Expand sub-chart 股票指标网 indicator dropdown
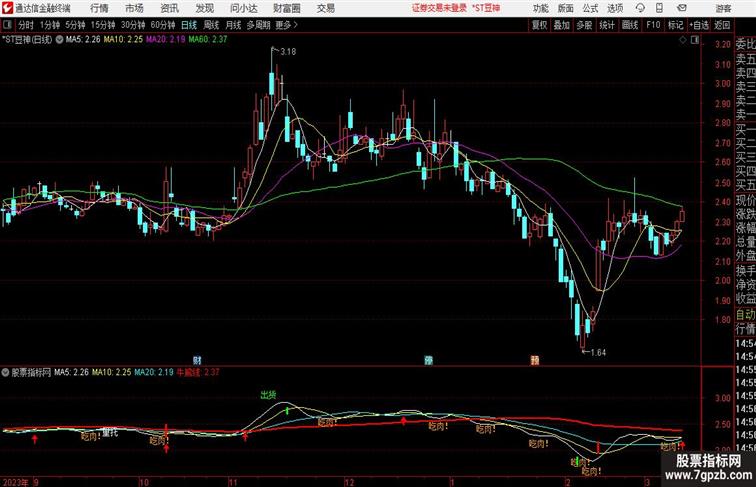Screen dimensions: 756x487 6,372
